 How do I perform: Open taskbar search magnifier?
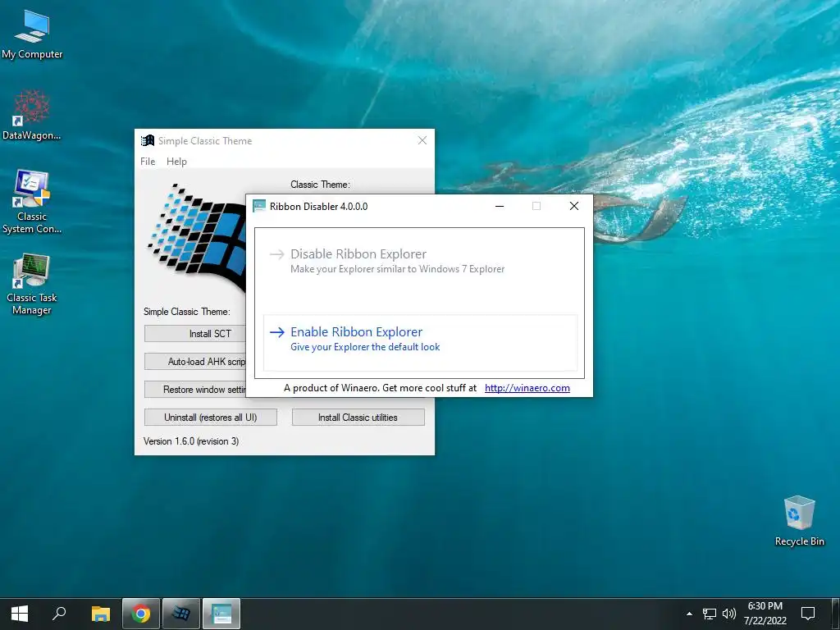tap(59, 614)
